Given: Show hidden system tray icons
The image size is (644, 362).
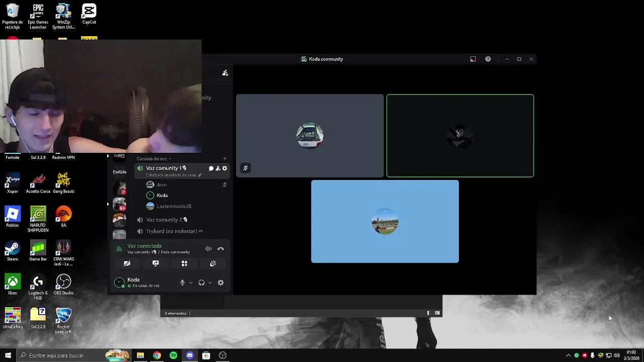Looking at the screenshot, I should pyautogui.click(x=569, y=355).
